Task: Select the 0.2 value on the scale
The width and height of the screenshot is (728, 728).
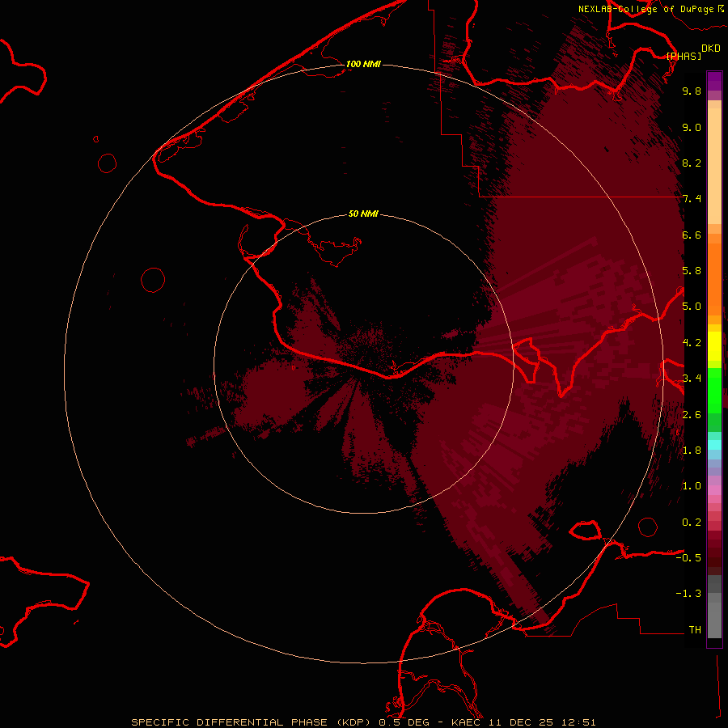Action: coord(692,523)
